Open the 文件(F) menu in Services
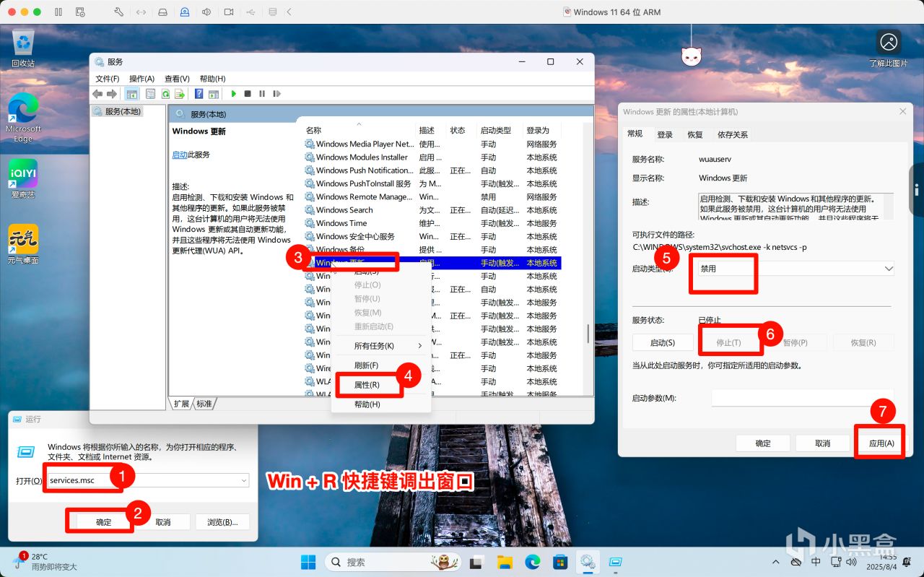924x577 pixels. [108, 78]
